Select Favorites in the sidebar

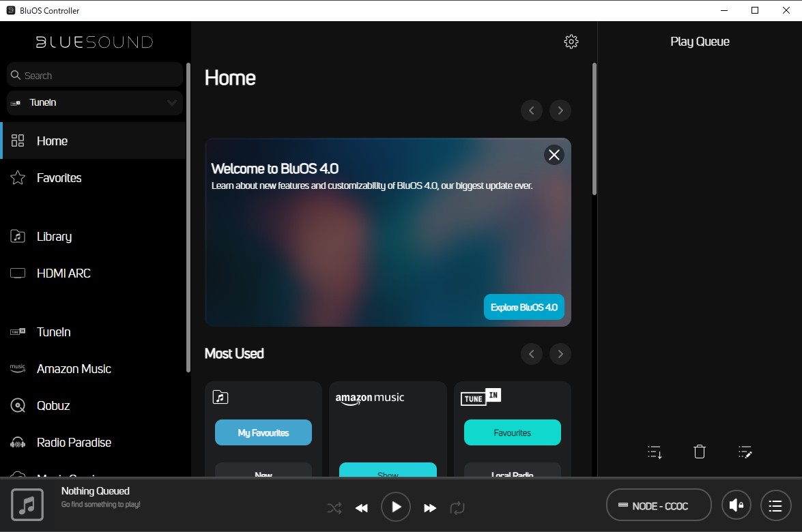(93, 177)
